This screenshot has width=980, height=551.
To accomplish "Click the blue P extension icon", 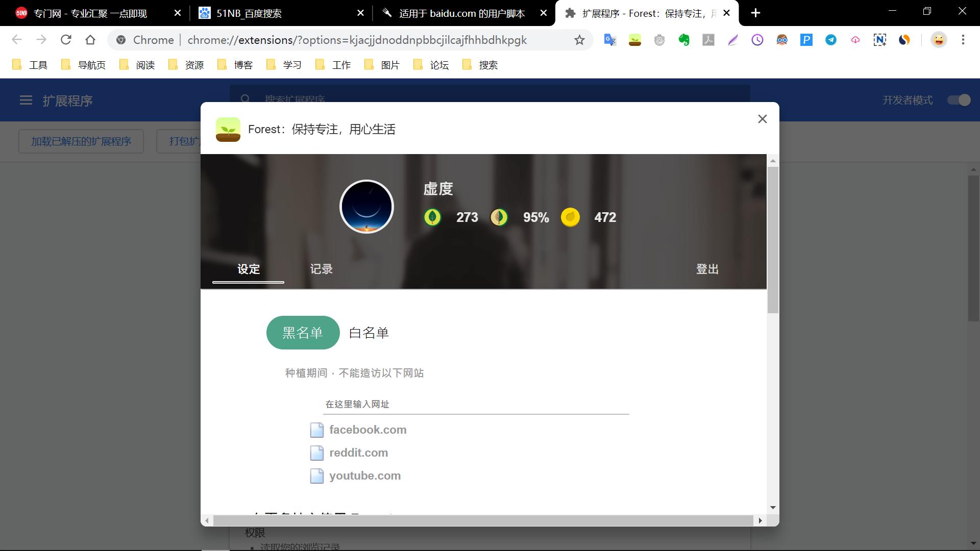I will 806,40.
